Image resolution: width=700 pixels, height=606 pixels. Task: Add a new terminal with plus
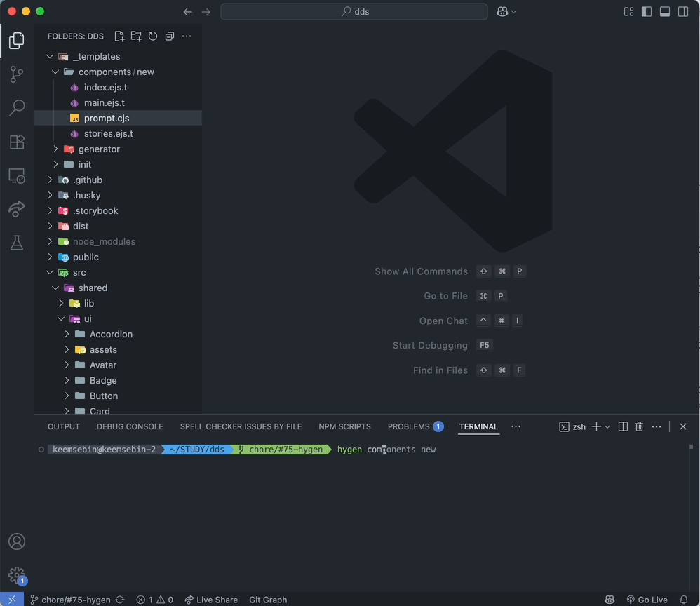(x=596, y=426)
